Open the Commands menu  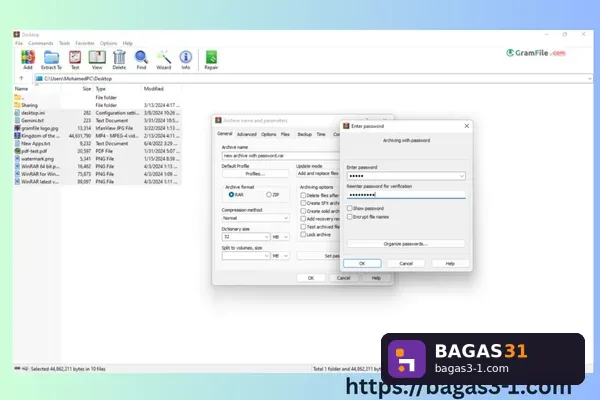pyautogui.click(x=41, y=43)
